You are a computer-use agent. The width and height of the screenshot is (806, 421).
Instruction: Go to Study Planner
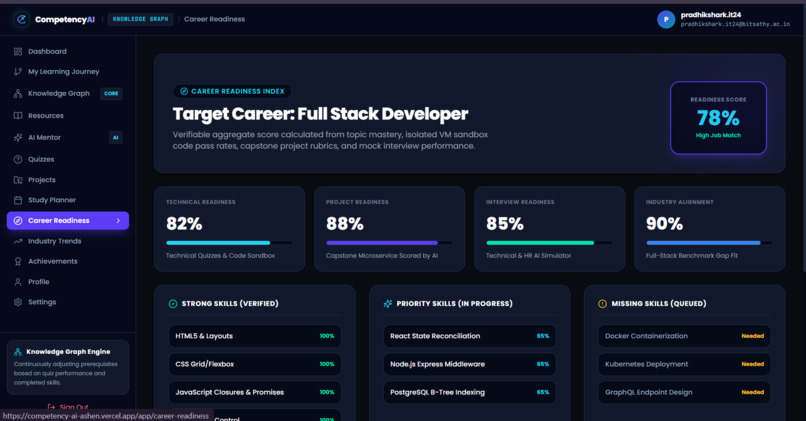point(68,200)
